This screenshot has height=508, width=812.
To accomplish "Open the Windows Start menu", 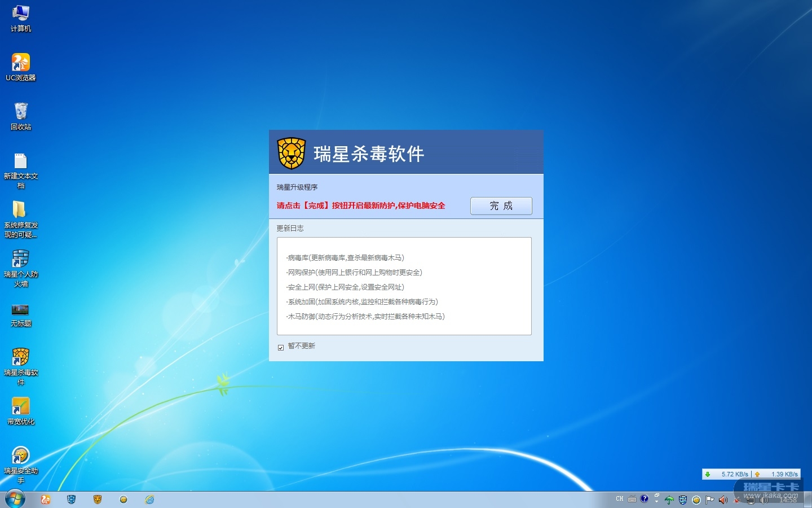I will [x=15, y=499].
